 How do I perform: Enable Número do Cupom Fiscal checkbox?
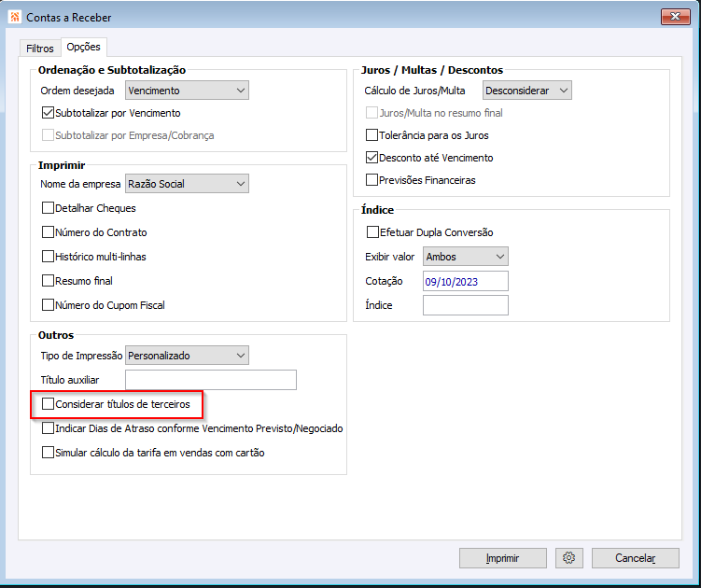tap(48, 305)
